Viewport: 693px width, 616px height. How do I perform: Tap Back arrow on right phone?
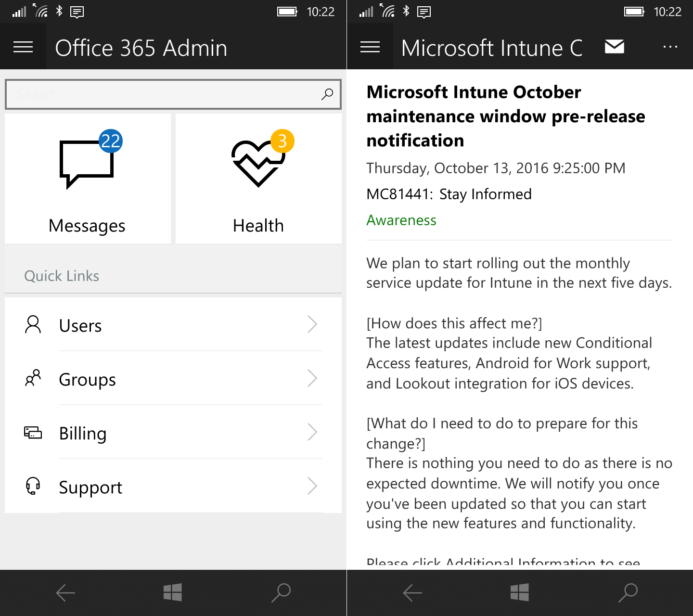click(x=412, y=593)
